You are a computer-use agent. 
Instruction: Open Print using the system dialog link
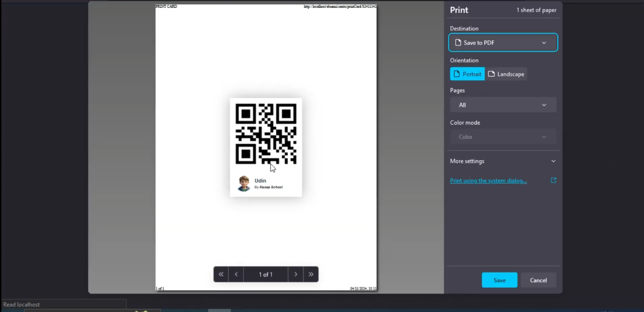point(488,180)
